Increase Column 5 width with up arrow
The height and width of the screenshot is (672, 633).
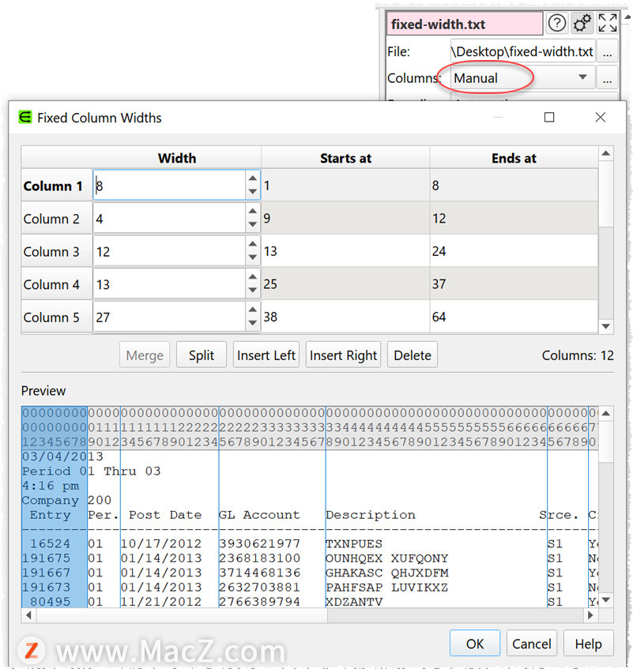click(x=253, y=309)
